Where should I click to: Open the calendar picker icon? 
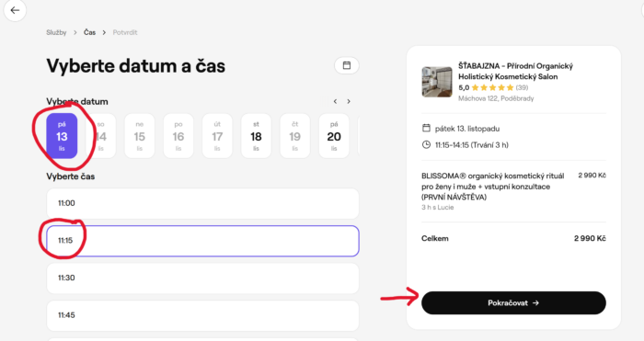tap(347, 65)
